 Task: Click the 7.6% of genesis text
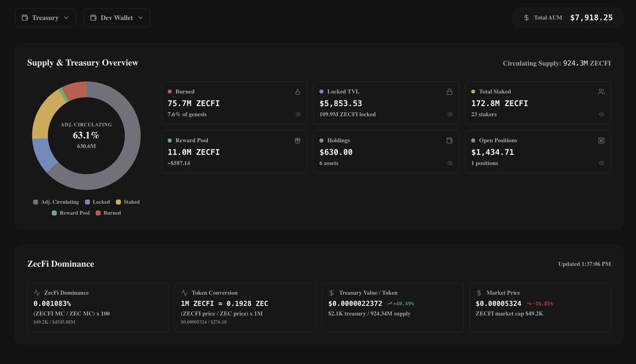pyautogui.click(x=187, y=114)
